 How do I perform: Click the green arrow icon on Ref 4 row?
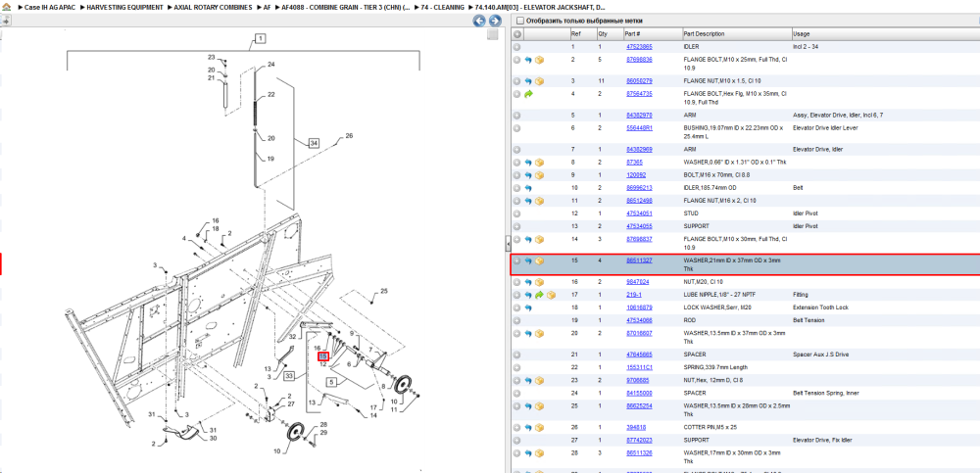click(x=528, y=94)
